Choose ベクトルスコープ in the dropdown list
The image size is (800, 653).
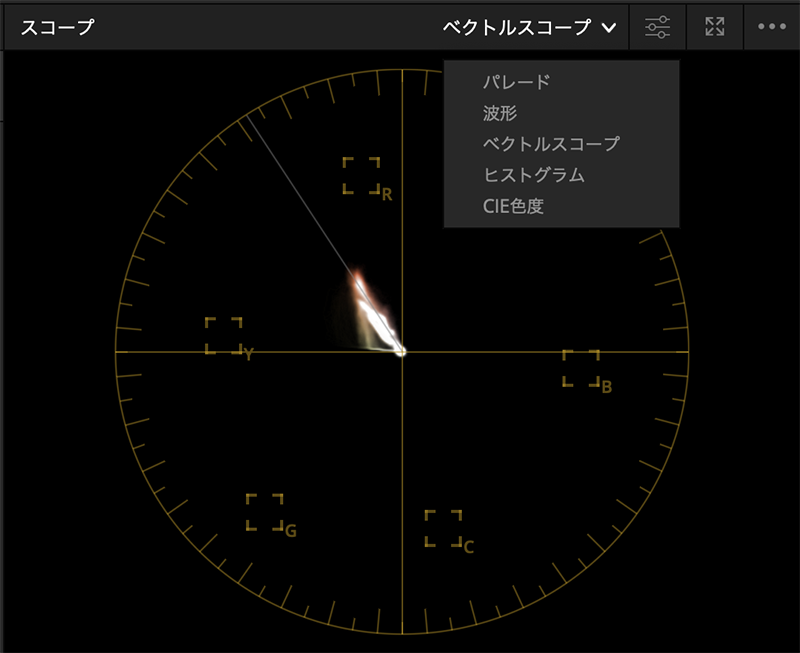[552, 144]
